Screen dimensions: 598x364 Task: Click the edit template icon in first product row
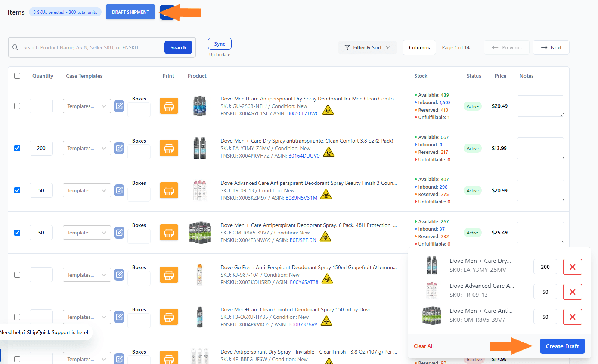(x=119, y=106)
